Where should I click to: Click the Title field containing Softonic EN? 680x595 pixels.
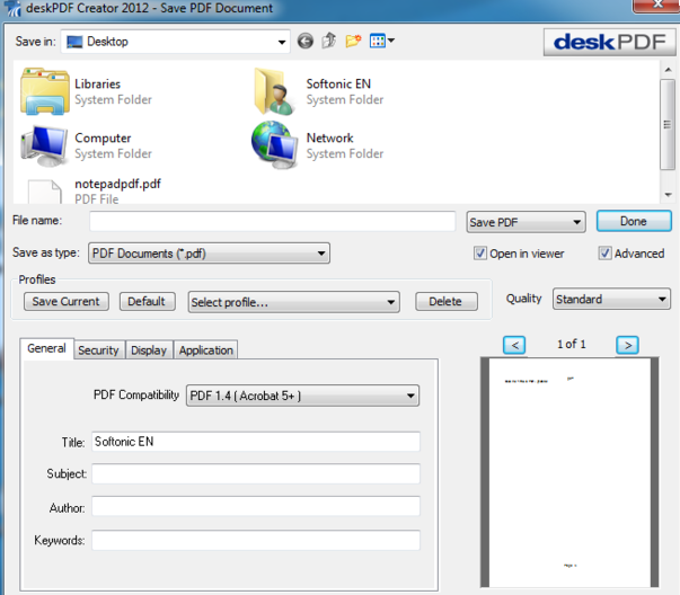point(256,441)
